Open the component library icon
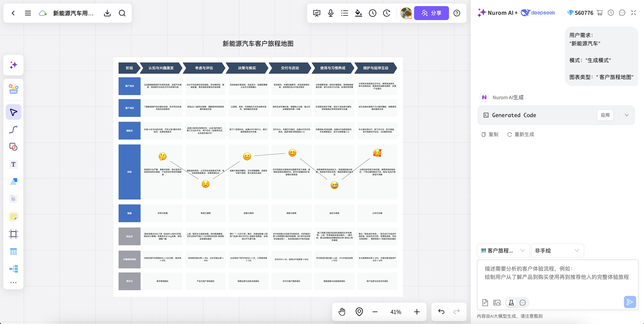The width and height of the screenshot is (644, 324). click(14, 199)
